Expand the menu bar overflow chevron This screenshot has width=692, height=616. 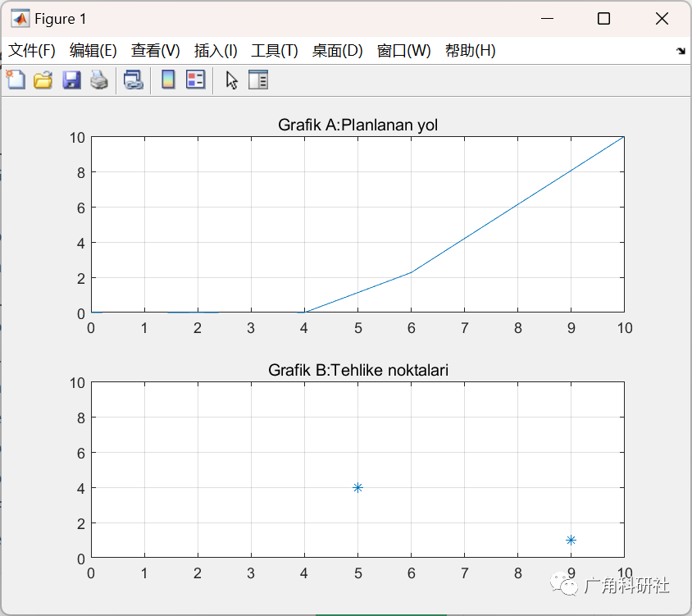[681, 50]
